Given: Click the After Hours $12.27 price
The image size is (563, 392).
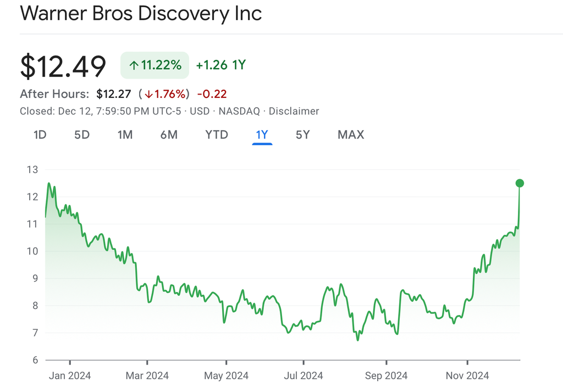Looking at the screenshot, I should coord(113,94).
